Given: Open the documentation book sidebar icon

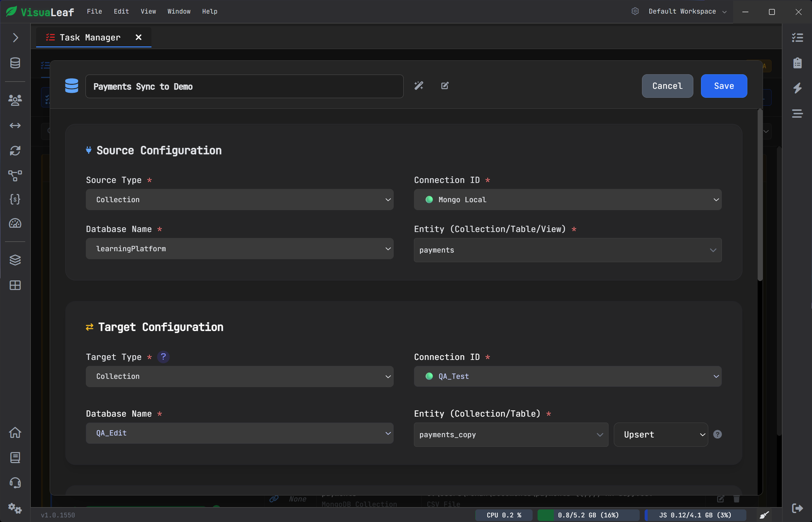Looking at the screenshot, I should pyautogui.click(x=15, y=458).
